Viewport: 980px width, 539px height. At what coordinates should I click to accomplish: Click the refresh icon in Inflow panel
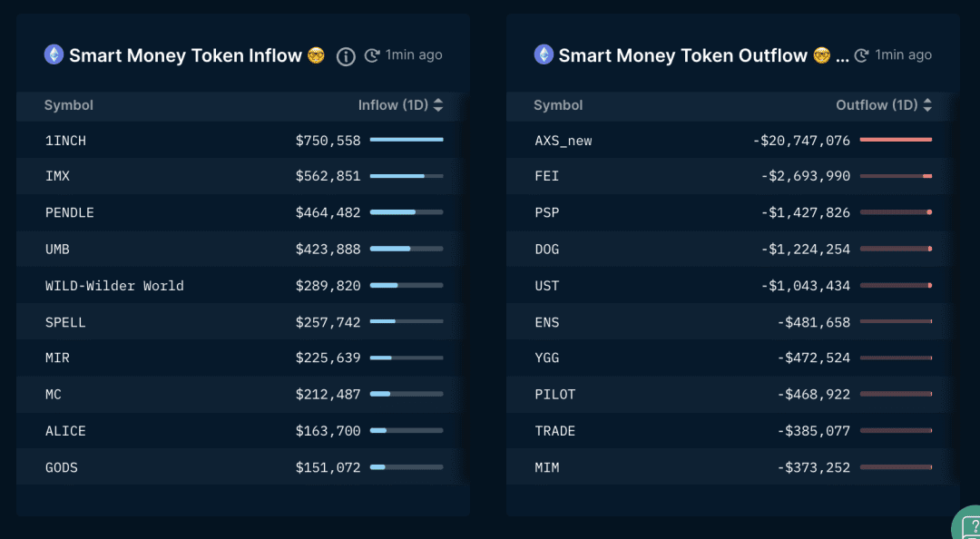(x=372, y=55)
